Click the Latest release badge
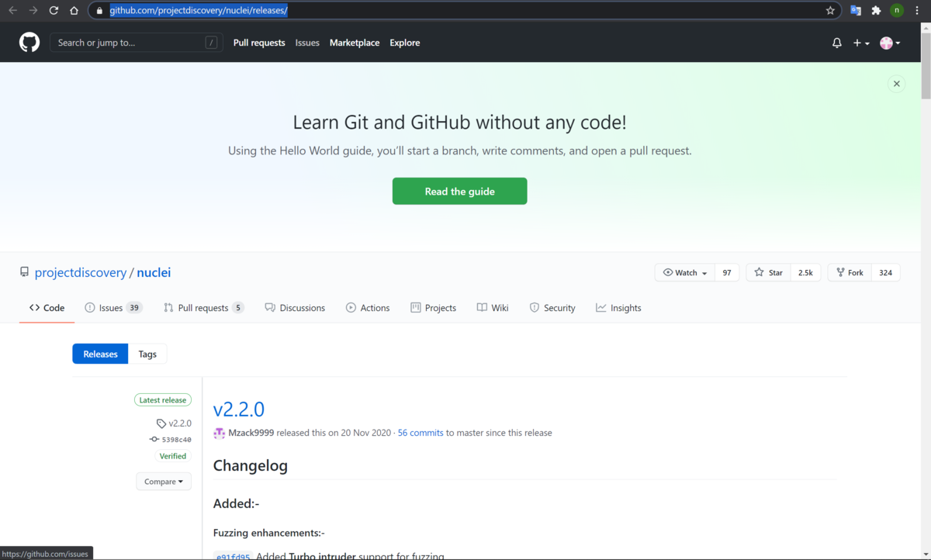Image resolution: width=931 pixels, height=560 pixels. pyautogui.click(x=163, y=400)
